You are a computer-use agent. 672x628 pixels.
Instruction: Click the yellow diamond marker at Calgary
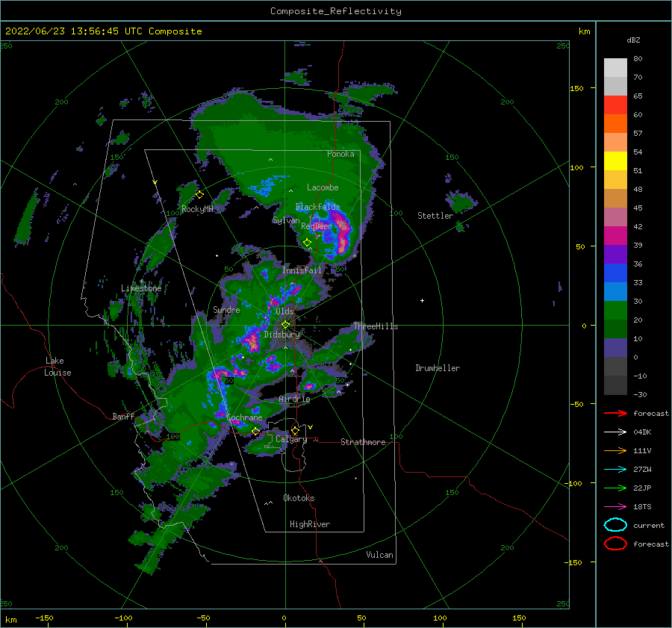[295, 430]
